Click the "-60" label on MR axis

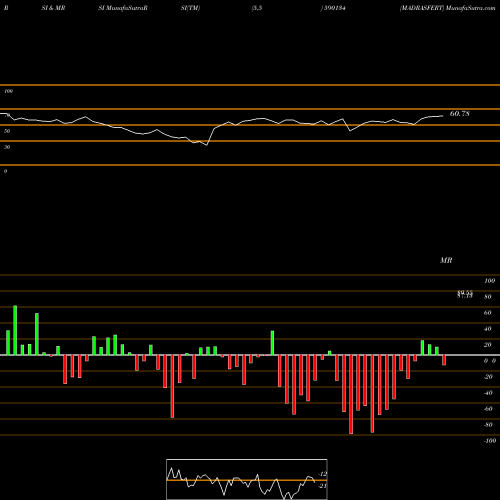[488, 409]
